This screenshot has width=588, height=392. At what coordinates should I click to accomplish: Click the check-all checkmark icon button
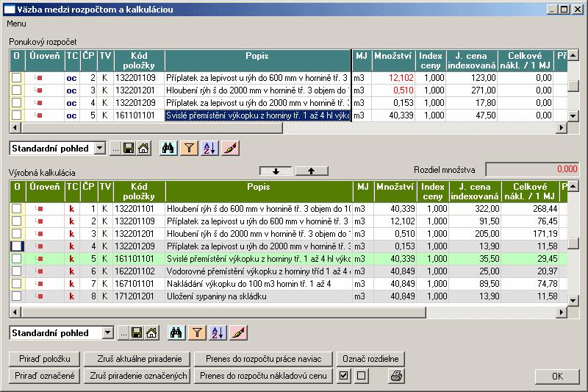344,376
